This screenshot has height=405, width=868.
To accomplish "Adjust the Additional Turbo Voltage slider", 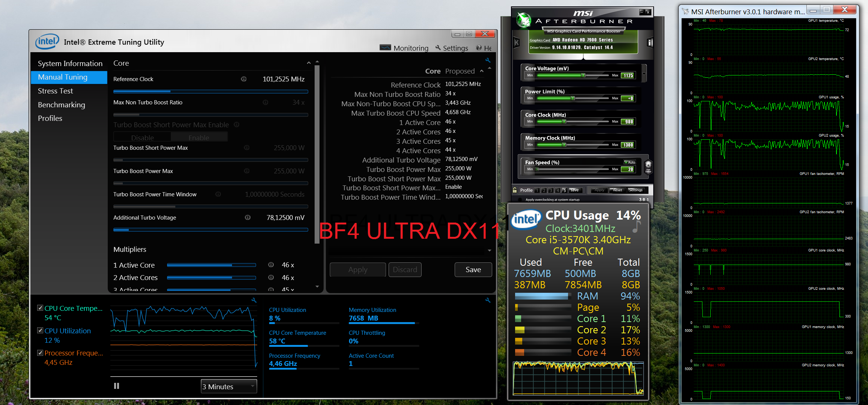I will [x=211, y=230].
